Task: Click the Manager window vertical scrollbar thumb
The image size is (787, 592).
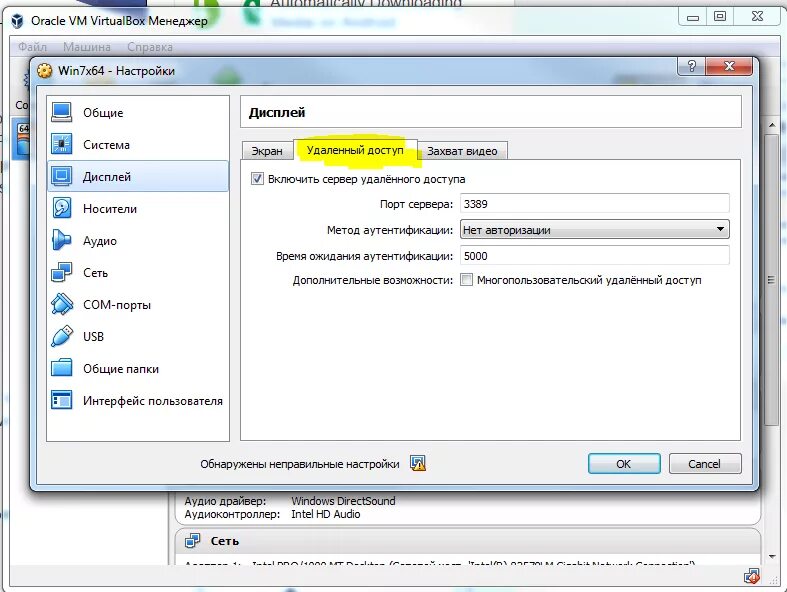Action: coord(772,280)
